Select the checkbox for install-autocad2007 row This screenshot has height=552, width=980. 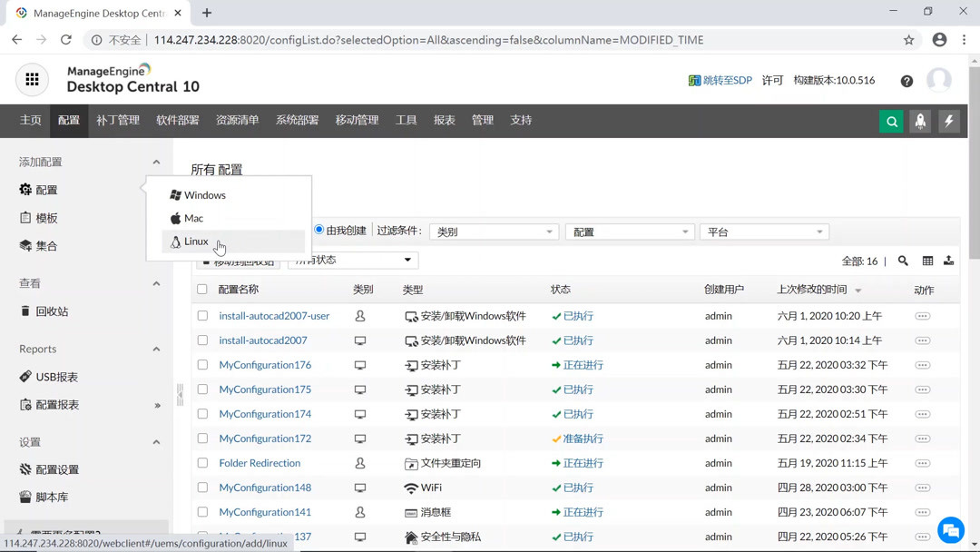[x=201, y=340]
